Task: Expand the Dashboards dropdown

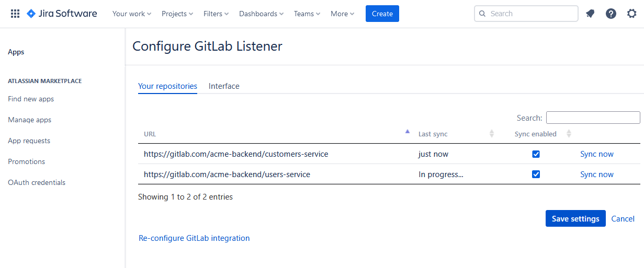Action: click(261, 14)
